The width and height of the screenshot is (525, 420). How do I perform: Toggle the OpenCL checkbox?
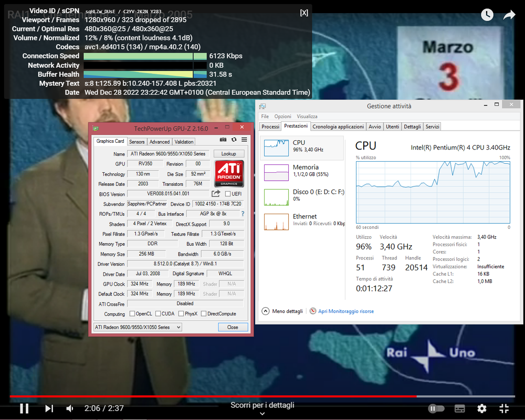tap(132, 313)
